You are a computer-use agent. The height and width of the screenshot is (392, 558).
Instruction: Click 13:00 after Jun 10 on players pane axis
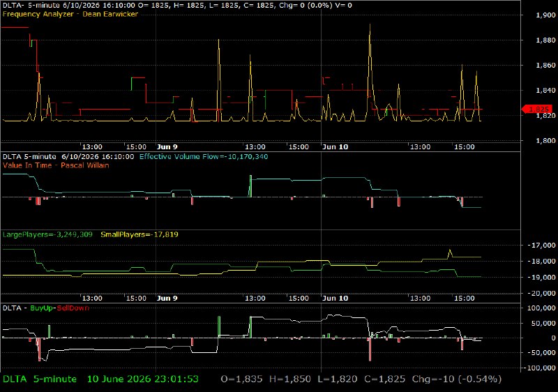point(421,298)
